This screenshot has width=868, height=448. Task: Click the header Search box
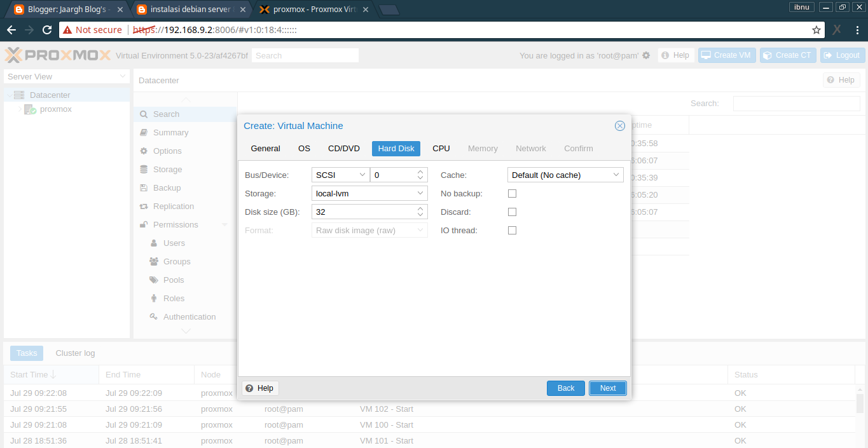(x=305, y=56)
